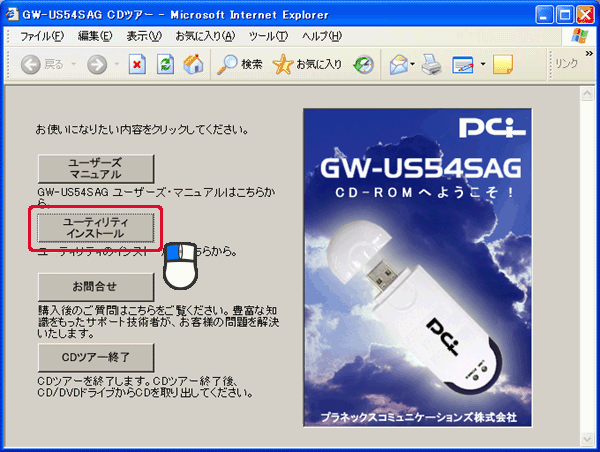Screen dimensions: 600x452
Task: Open Search (検索) magnifier icon
Action: click(x=227, y=64)
